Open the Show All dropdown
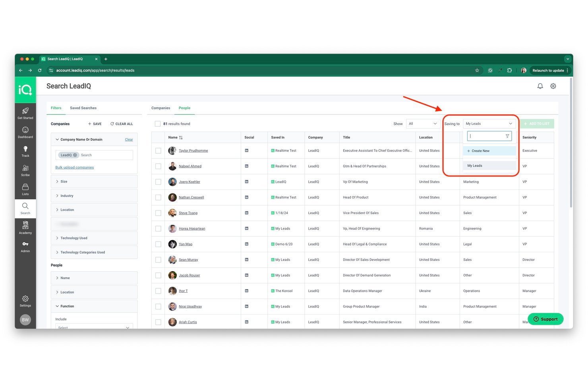Image resolution: width=588 pixels, height=392 pixels. [423, 124]
